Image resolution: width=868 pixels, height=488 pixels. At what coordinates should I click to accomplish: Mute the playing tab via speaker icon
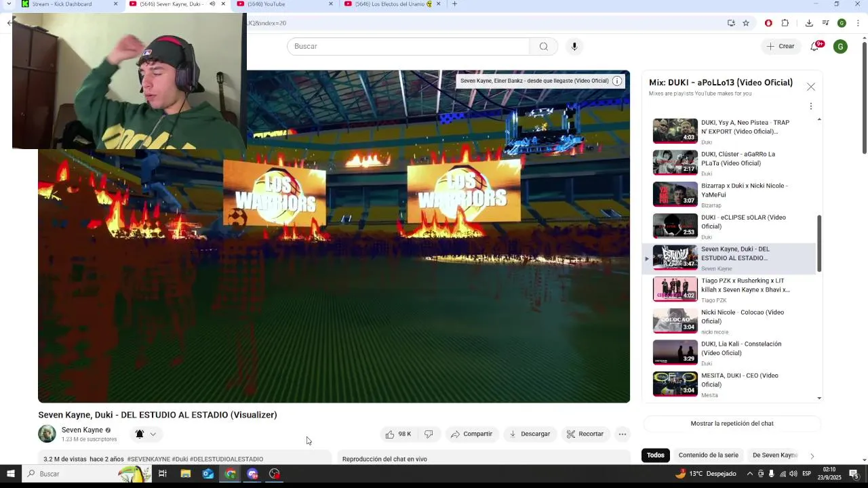click(212, 4)
